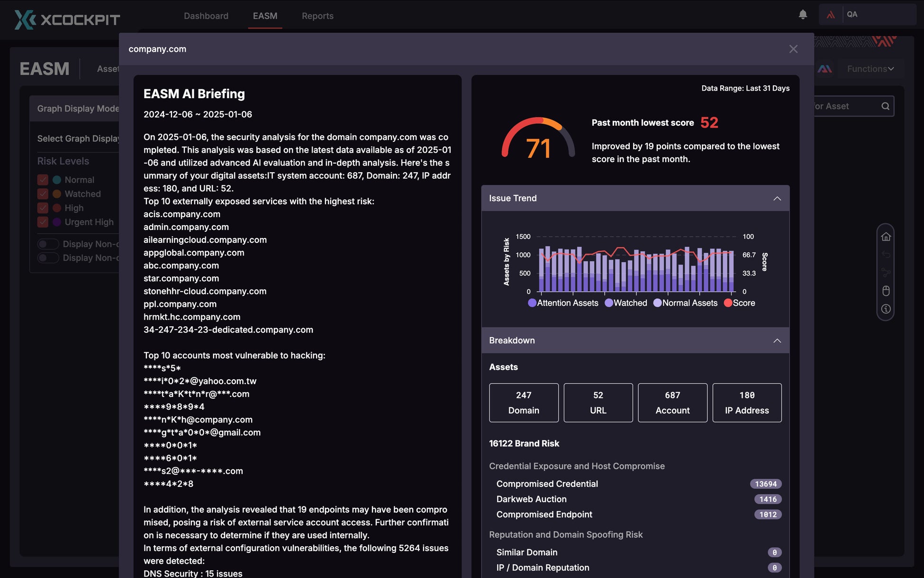This screenshot has width=924, height=578.
Task: Click the AI logo beside Functions
Action: click(x=825, y=69)
